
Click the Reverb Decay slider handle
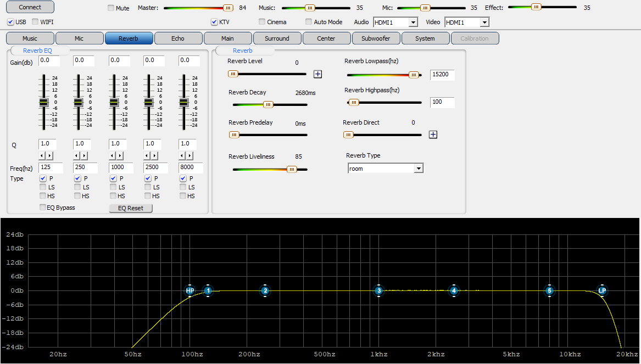click(268, 104)
